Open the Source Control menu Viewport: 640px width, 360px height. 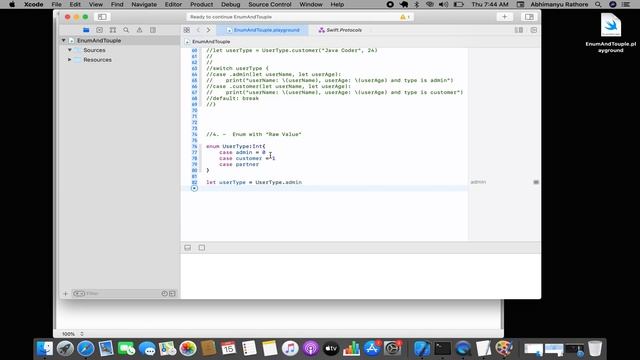[x=270, y=4]
